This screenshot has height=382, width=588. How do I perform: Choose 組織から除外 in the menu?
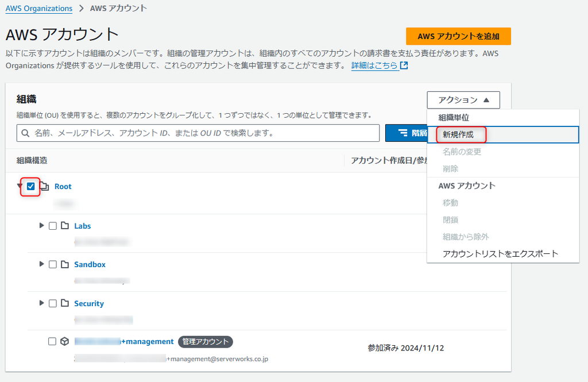point(503,237)
